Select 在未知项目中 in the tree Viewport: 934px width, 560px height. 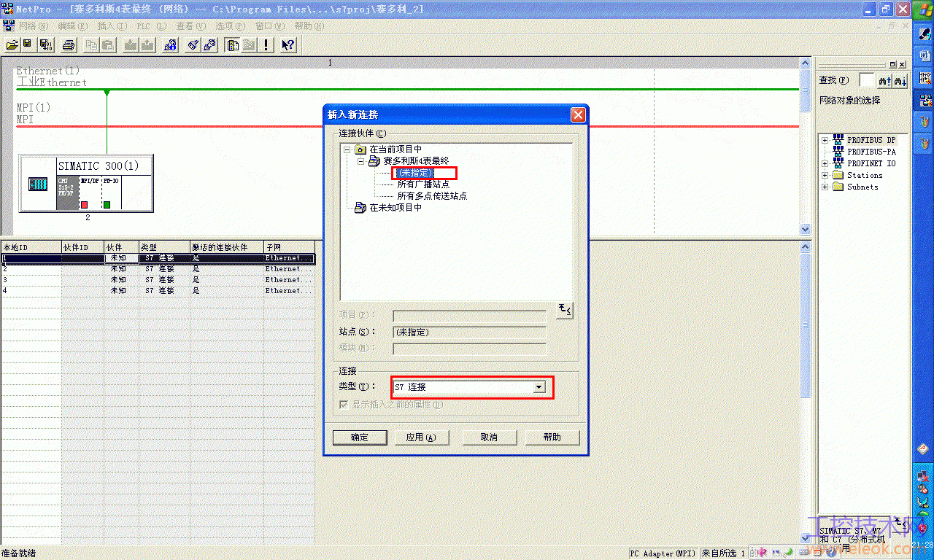coord(395,208)
